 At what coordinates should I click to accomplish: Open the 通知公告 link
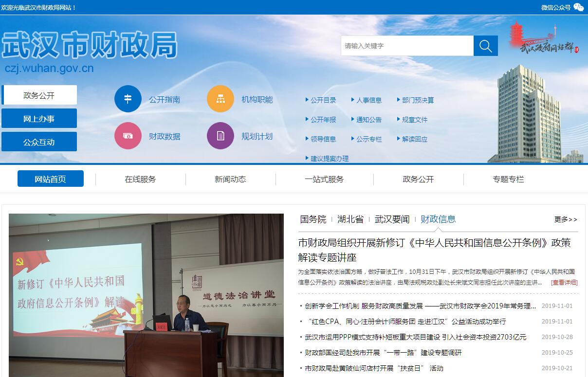pyautogui.click(x=369, y=120)
